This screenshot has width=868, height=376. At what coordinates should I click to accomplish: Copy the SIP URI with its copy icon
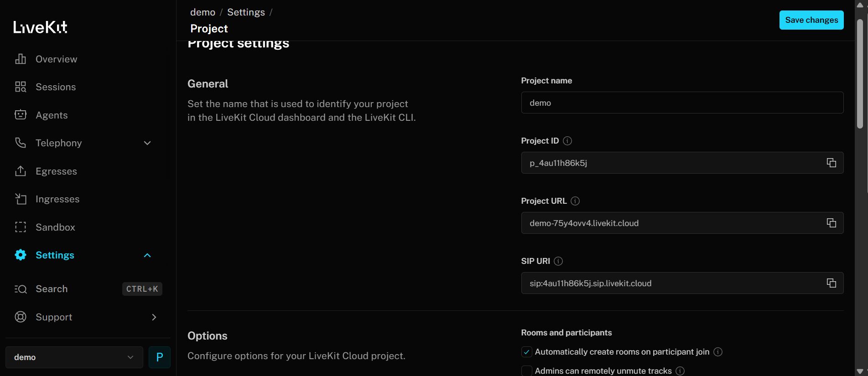coord(831,283)
